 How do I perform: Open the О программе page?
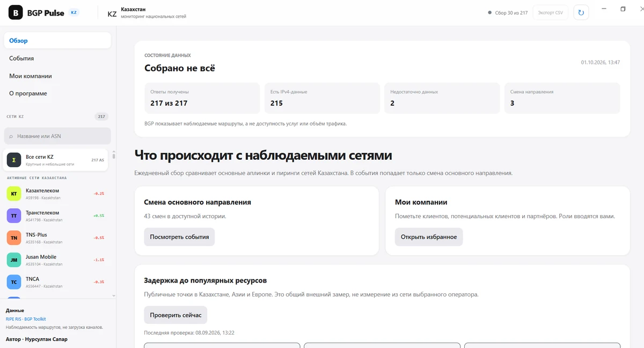(x=57, y=93)
